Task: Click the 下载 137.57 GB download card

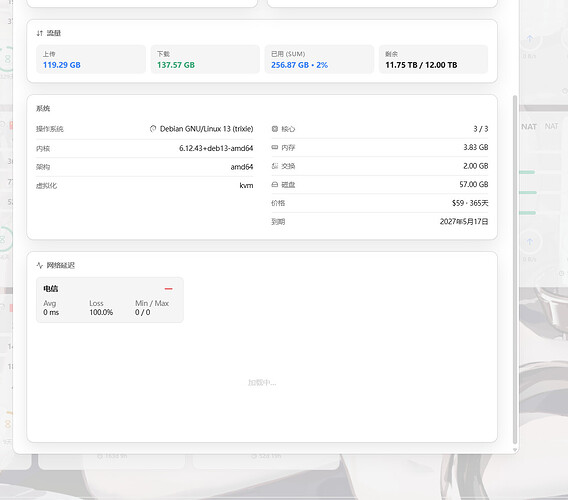Action: tap(205, 59)
